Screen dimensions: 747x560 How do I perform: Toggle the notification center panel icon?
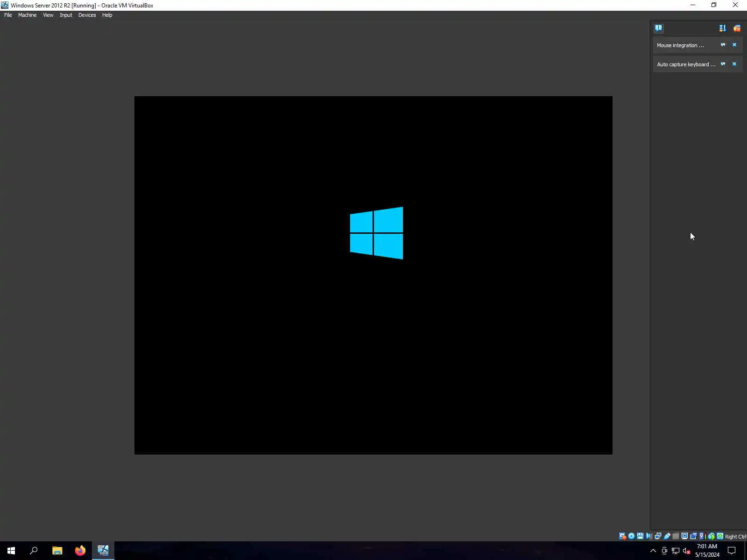point(658,28)
